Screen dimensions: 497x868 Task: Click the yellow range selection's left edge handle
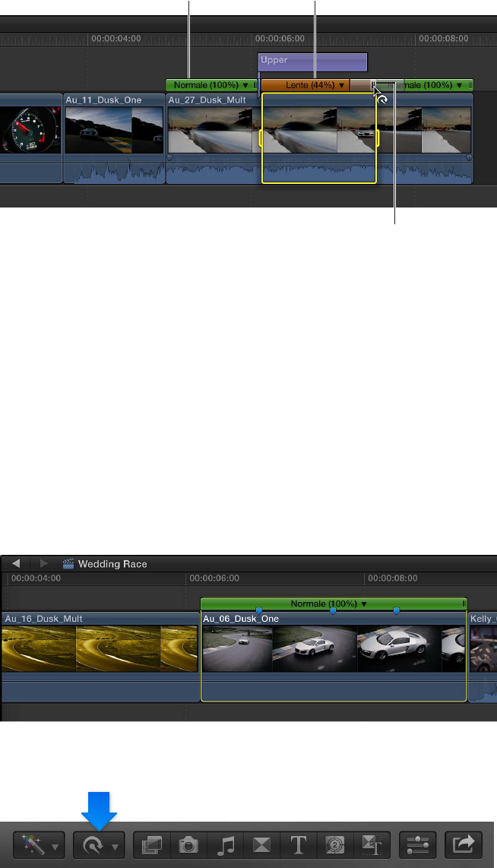tap(260, 138)
